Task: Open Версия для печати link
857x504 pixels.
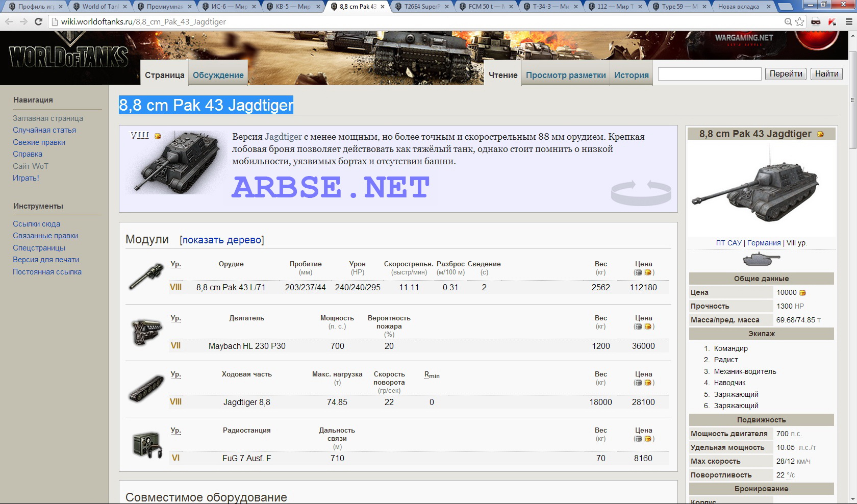Action: point(46,260)
